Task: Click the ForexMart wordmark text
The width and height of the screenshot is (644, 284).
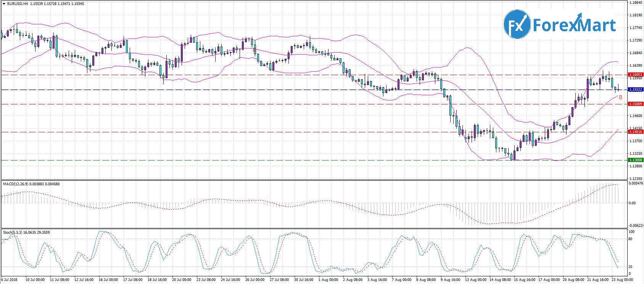Action: (574, 25)
